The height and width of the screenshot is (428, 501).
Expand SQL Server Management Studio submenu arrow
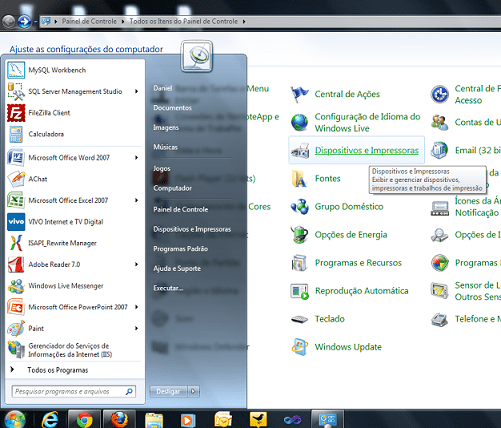136,91
